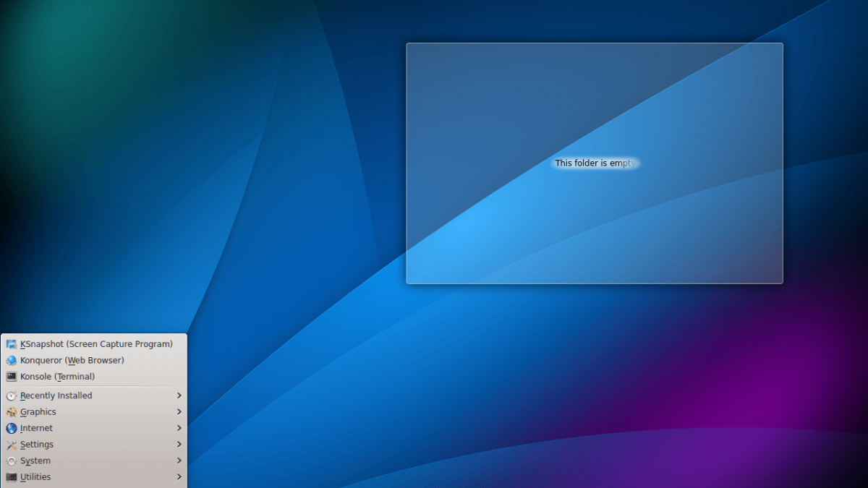The image size is (868, 488).
Task: Open the Internet menu category
Action: pyautogui.click(x=94, y=428)
